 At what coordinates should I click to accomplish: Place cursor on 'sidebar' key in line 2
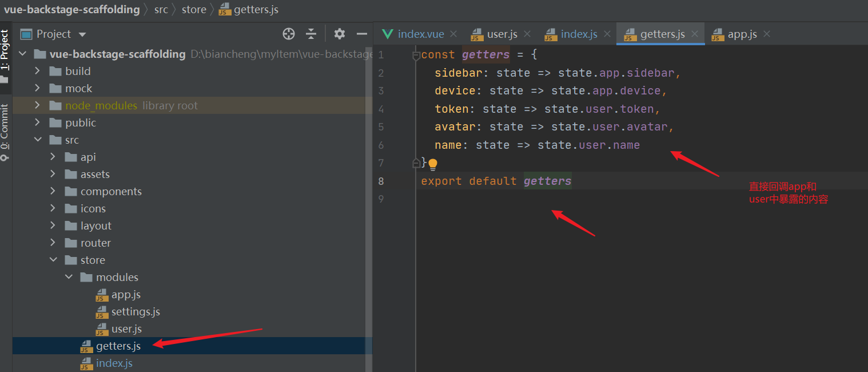[459, 73]
